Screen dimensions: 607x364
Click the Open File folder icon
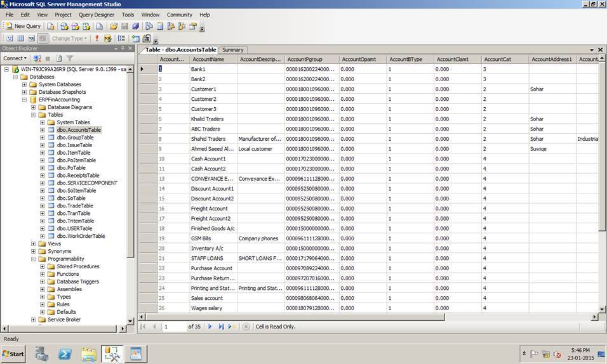point(114,26)
